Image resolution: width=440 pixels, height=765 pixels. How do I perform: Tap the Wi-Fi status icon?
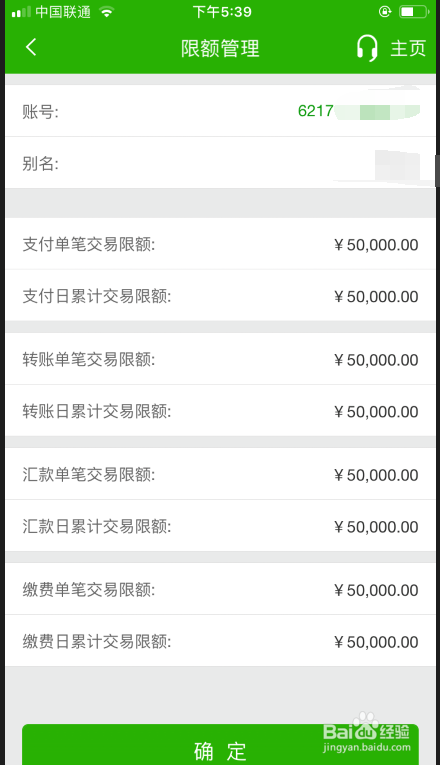[x=106, y=12]
